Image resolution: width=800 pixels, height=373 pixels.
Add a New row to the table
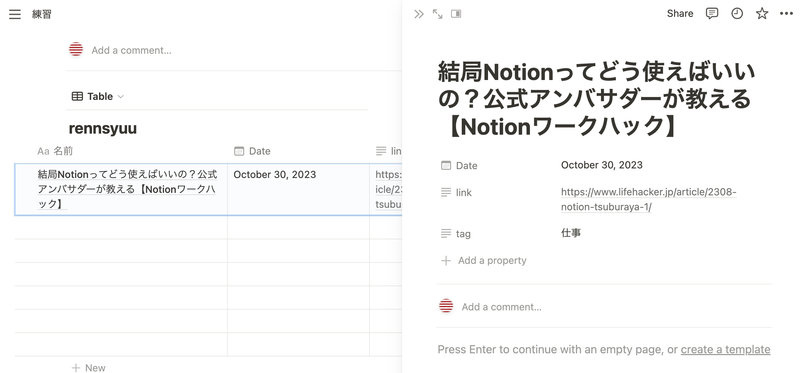(89, 367)
